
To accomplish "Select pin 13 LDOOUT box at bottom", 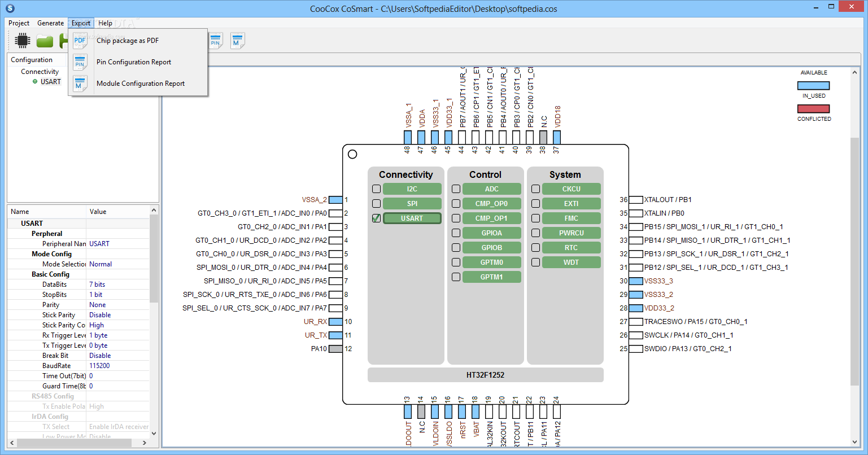I will [408, 412].
